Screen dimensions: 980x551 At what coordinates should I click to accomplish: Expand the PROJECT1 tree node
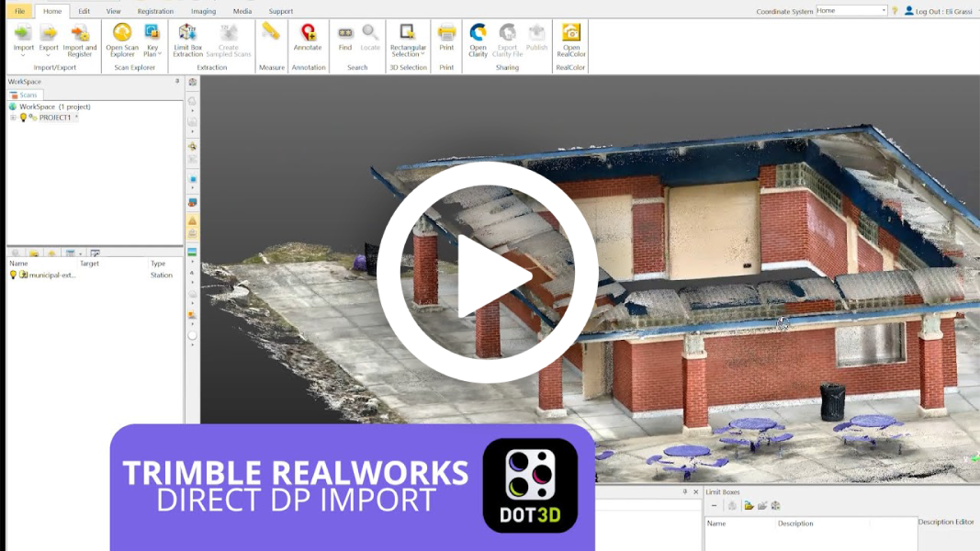point(13,117)
